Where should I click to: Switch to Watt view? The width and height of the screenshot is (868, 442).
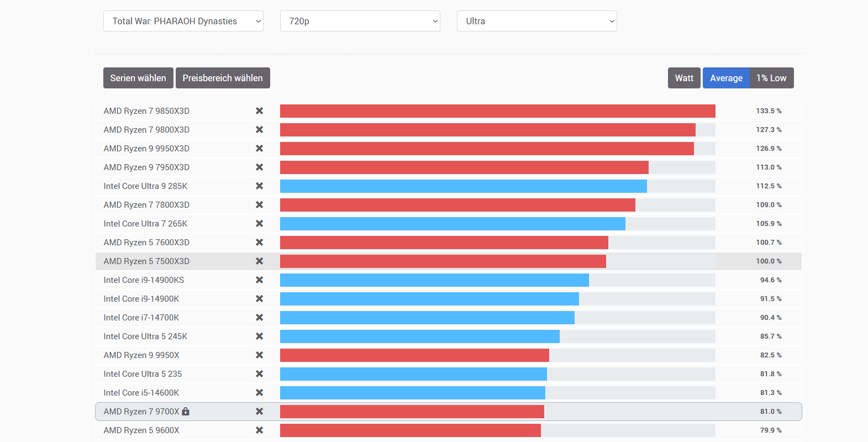pyautogui.click(x=684, y=78)
